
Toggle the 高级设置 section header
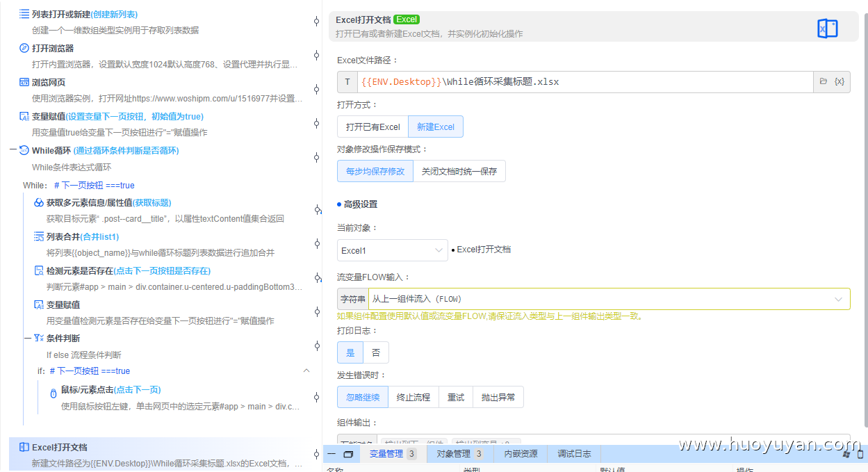point(357,204)
